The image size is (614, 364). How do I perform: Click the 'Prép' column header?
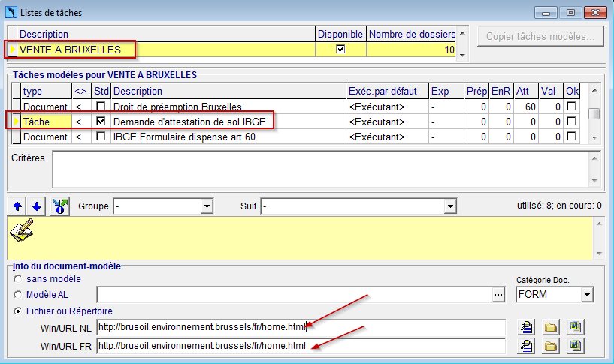[x=476, y=91]
